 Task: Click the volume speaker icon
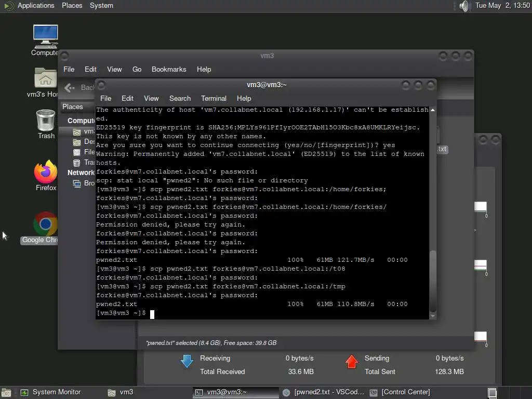pyautogui.click(x=464, y=6)
